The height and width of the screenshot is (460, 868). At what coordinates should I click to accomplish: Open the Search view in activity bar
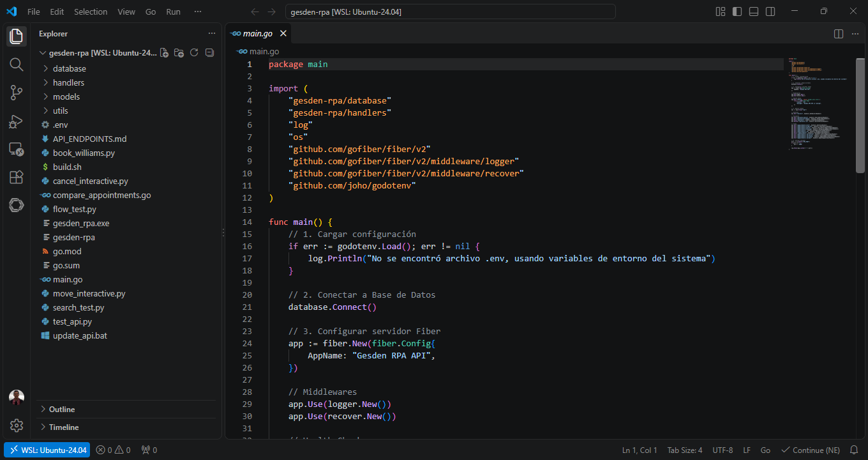tap(17, 65)
